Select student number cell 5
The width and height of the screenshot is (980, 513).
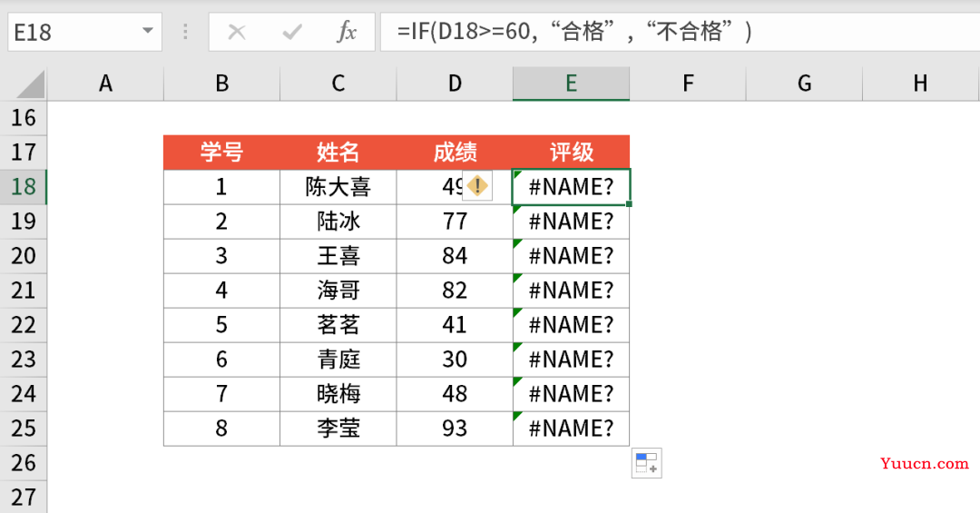pyautogui.click(x=222, y=325)
